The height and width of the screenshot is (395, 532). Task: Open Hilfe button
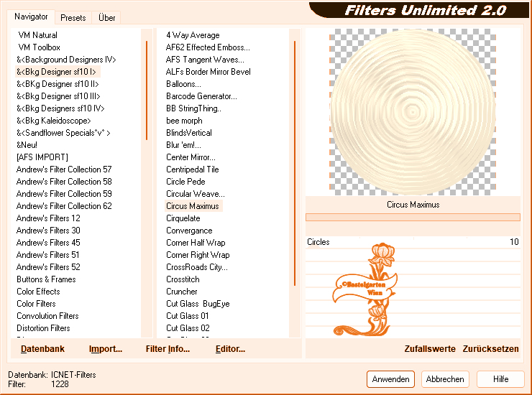point(500,379)
